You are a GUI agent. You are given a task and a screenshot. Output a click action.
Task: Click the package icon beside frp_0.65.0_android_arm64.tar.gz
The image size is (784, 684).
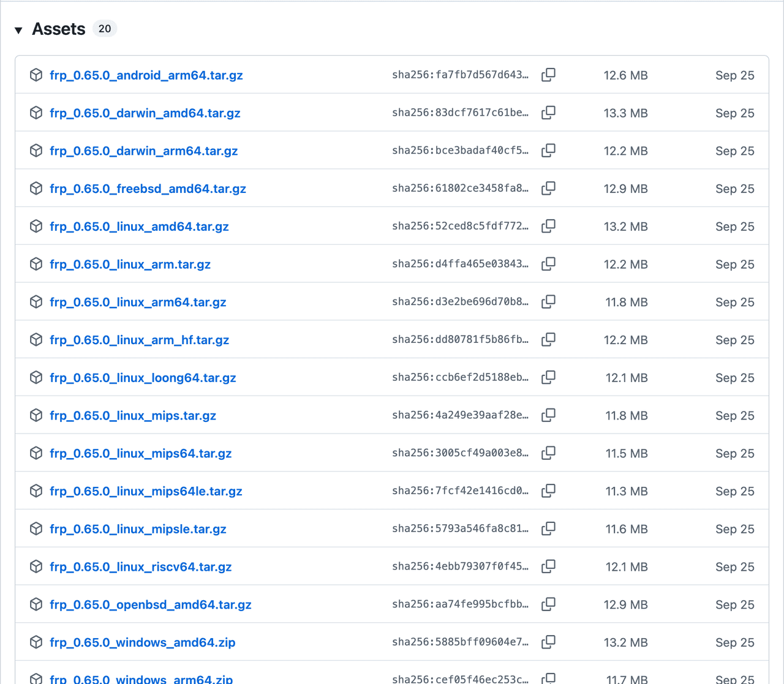[x=36, y=75]
